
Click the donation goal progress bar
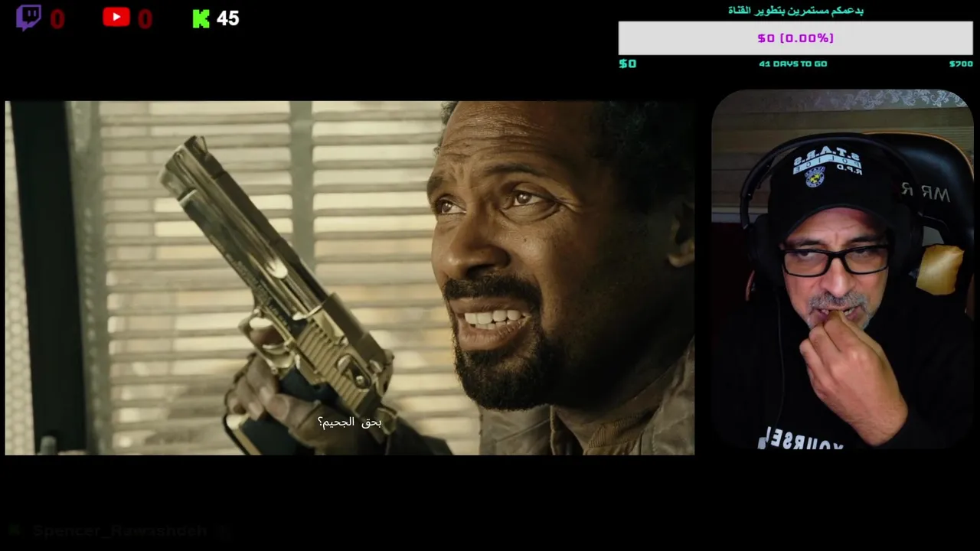point(795,38)
